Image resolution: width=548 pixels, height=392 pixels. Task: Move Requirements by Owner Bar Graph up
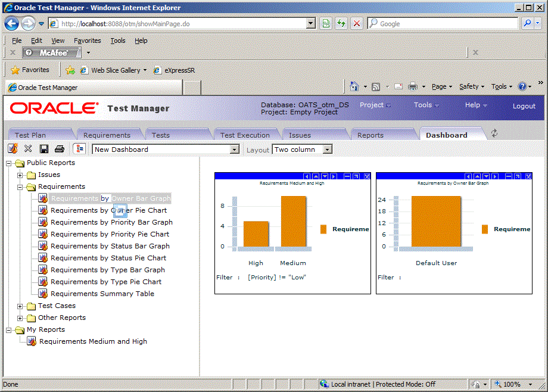477,176
